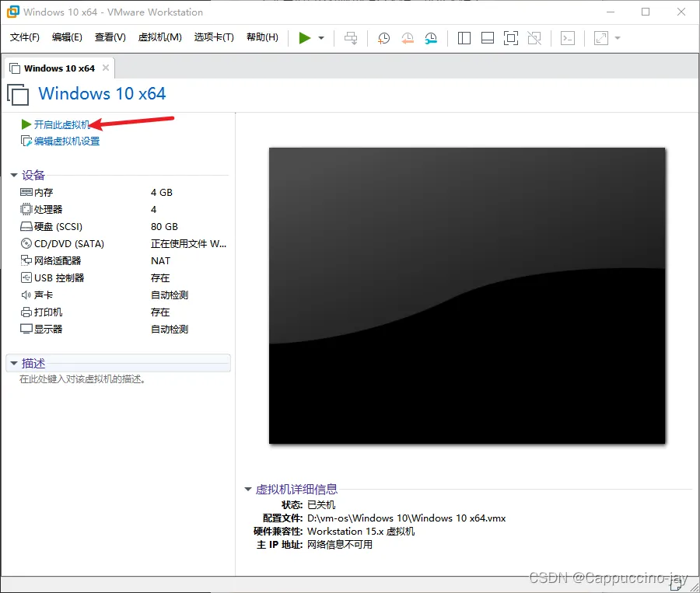The height and width of the screenshot is (593, 700).
Task: Collapse the 虚拟机详细信息 section
Action: tap(248, 489)
